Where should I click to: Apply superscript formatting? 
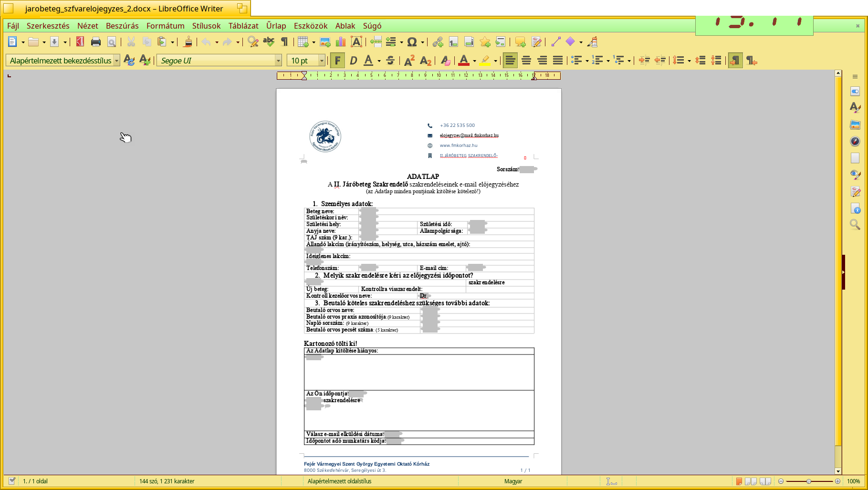click(x=409, y=61)
